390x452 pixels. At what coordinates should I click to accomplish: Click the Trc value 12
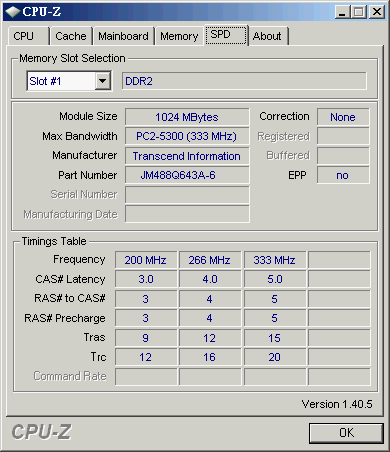[x=146, y=357]
